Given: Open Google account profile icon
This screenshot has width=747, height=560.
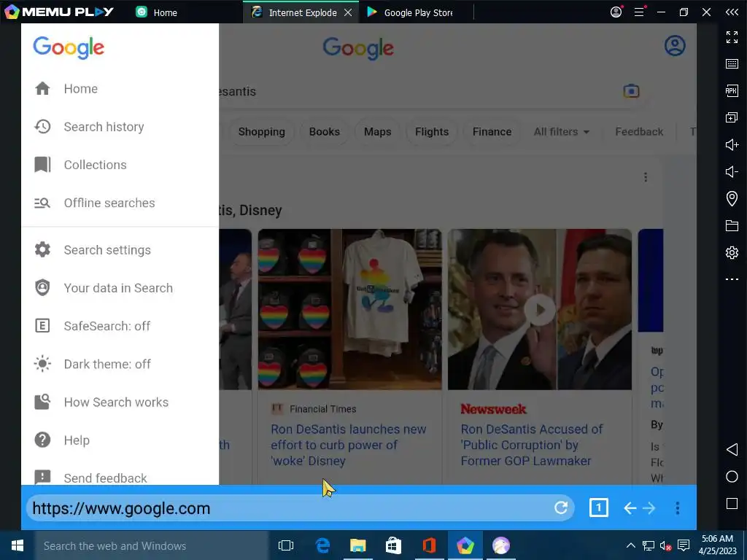Looking at the screenshot, I should point(675,46).
